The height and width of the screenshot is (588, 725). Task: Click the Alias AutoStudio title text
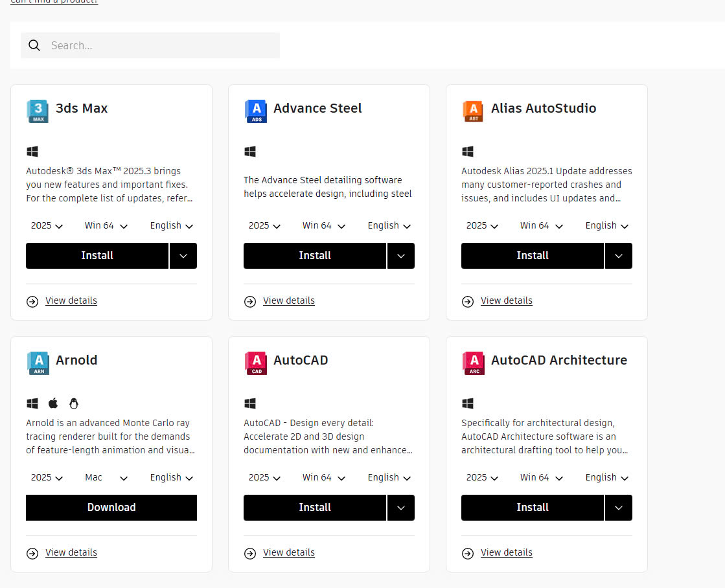point(544,108)
